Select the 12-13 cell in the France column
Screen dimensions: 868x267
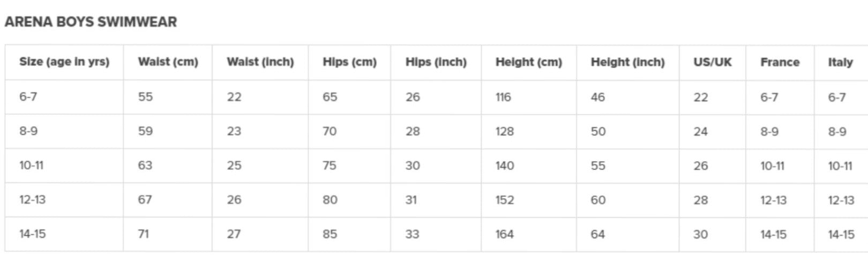pyautogui.click(x=773, y=200)
